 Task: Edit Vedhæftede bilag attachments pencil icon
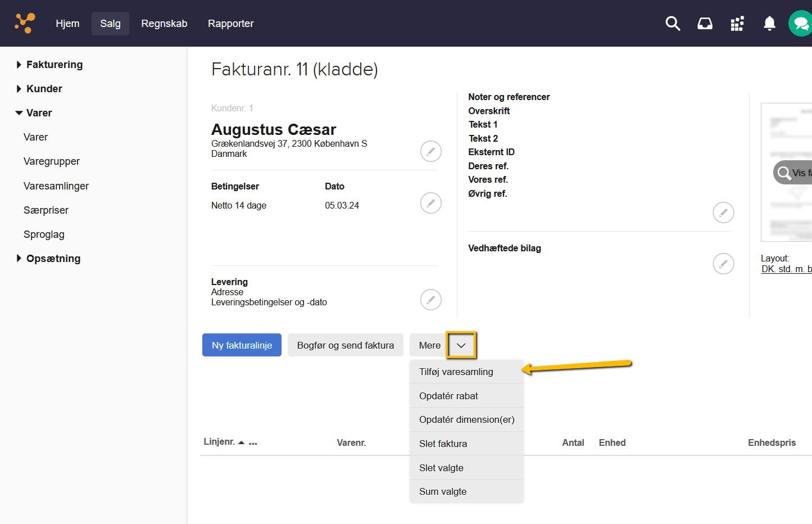[723, 263]
